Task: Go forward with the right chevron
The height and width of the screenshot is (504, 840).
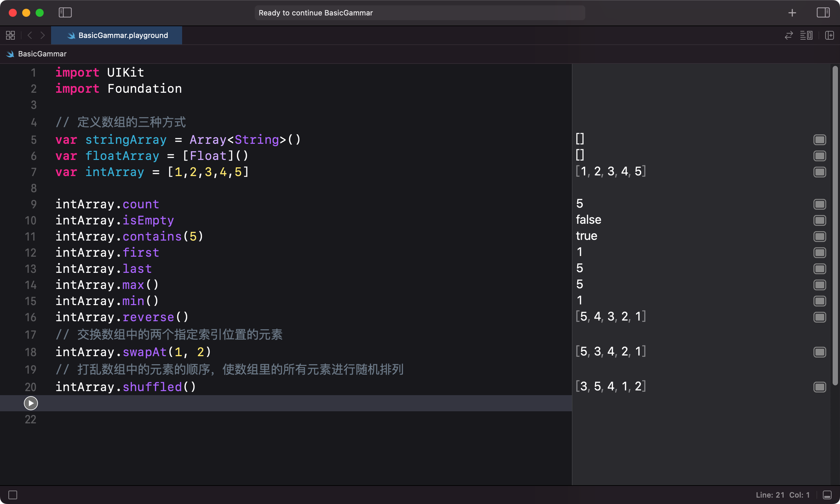Action: click(42, 35)
